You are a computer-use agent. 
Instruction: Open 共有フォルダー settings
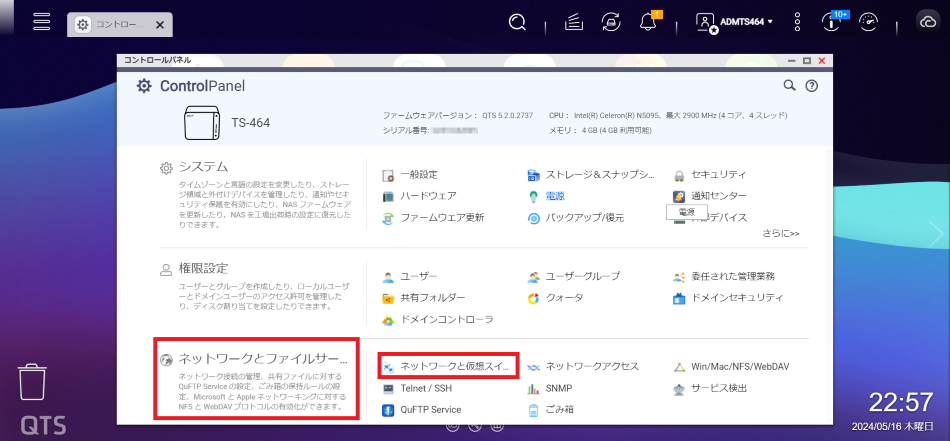(x=424, y=299)
